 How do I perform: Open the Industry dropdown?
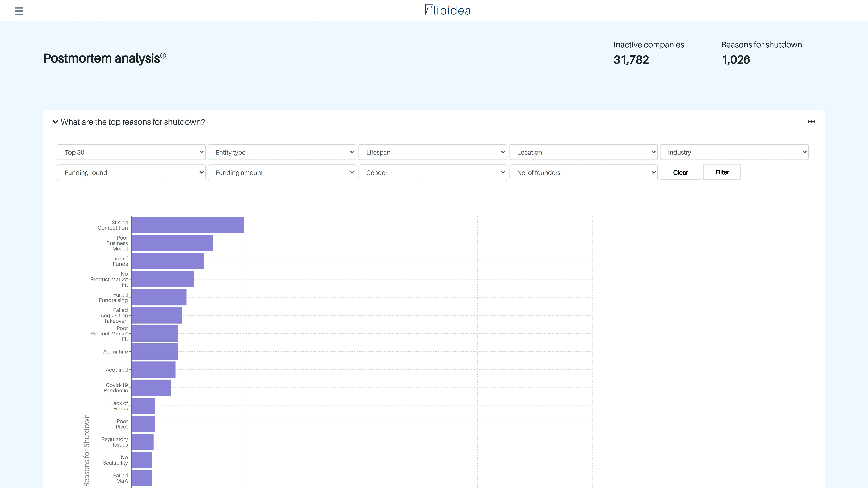pyautogui.click(x=734, y=152)
